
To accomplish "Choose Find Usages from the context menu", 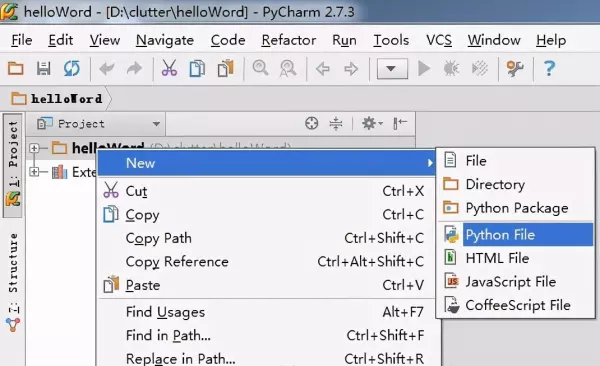I will coord(267,312).
